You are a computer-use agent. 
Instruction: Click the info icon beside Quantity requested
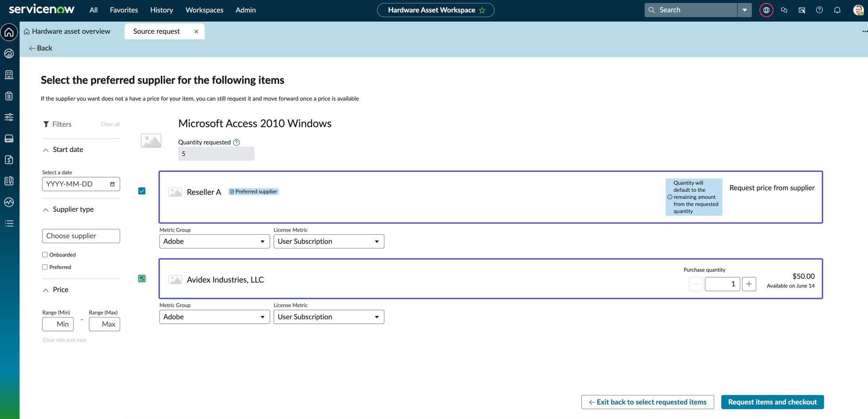tap(237, 143)
